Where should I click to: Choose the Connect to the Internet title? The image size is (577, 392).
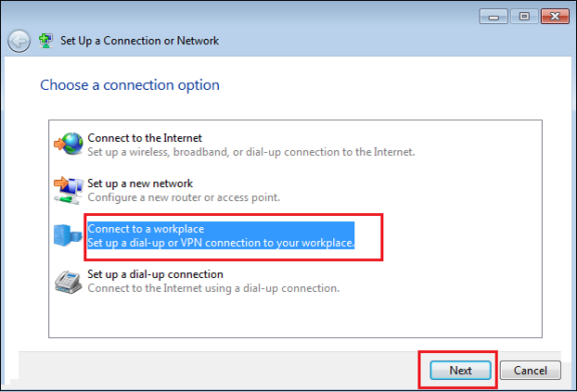coord(145,138)
